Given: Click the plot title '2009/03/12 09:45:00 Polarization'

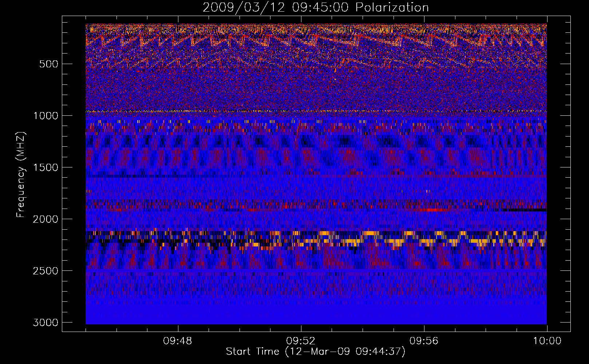Looking at the screenshot, I should (x=316, y=8).
